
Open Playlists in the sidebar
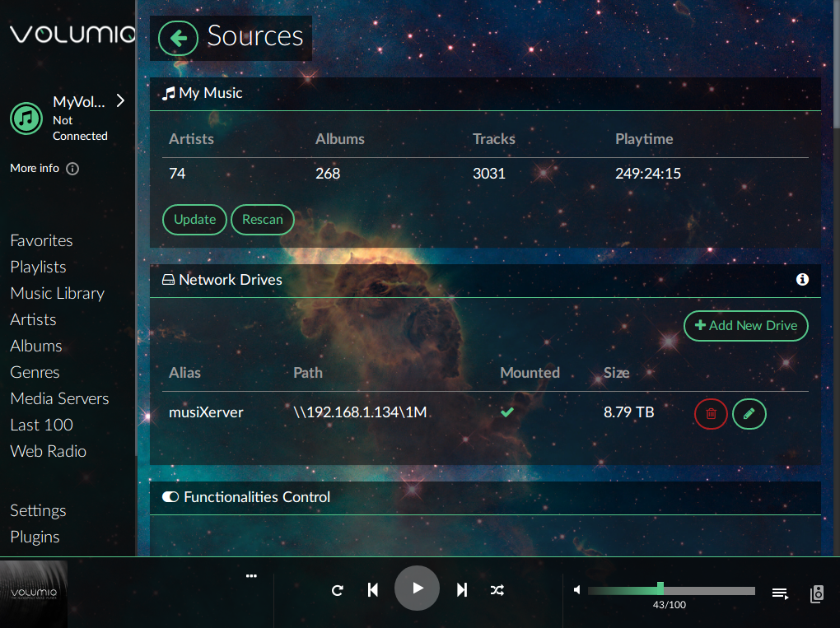(x=38, y=267)
